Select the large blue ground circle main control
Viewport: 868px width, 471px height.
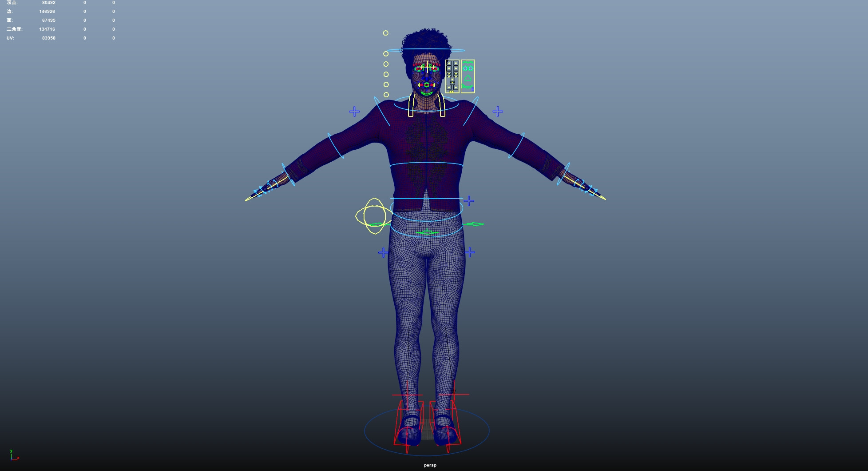427,431
